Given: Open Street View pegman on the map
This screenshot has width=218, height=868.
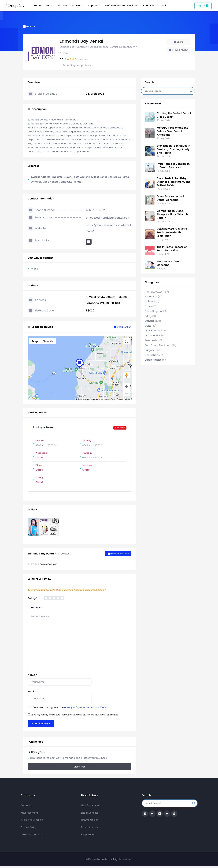Looking at the screenshot, I should (127, 375).
